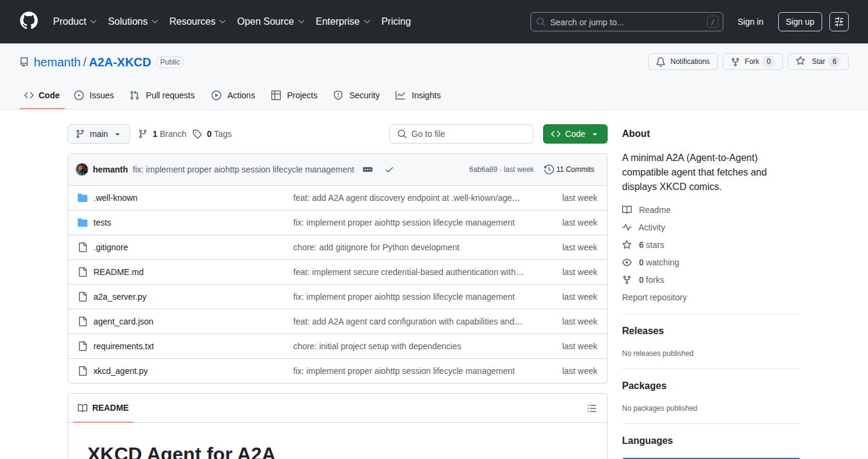Open the tests folder
Image resolution: width=868 pixels, height=459 pixels.
point(102,223)
